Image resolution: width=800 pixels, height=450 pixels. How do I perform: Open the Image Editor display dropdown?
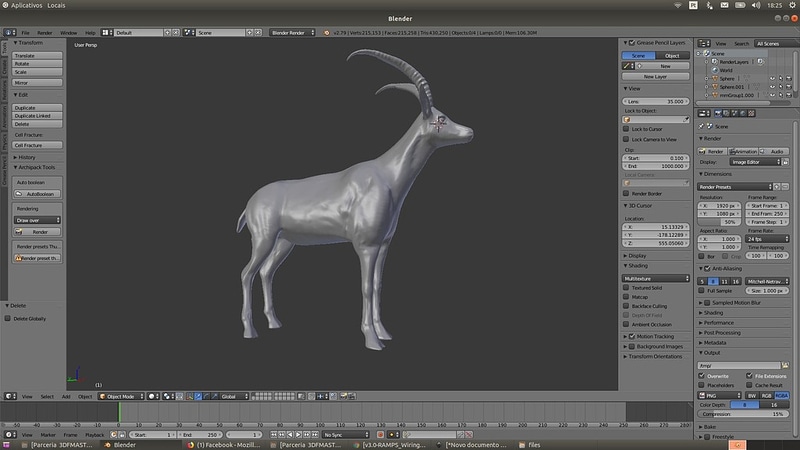click(x=756, y=162)
